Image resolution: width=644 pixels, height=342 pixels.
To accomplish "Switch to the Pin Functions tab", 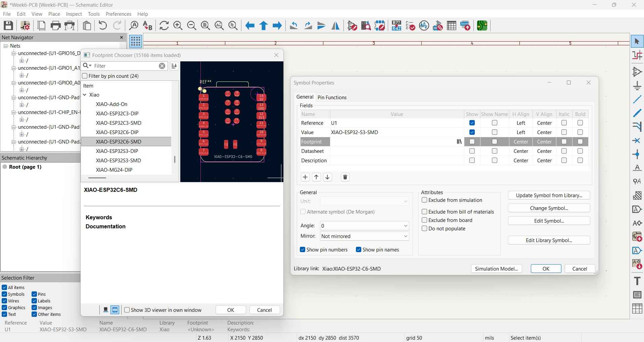I will point(332,97).
